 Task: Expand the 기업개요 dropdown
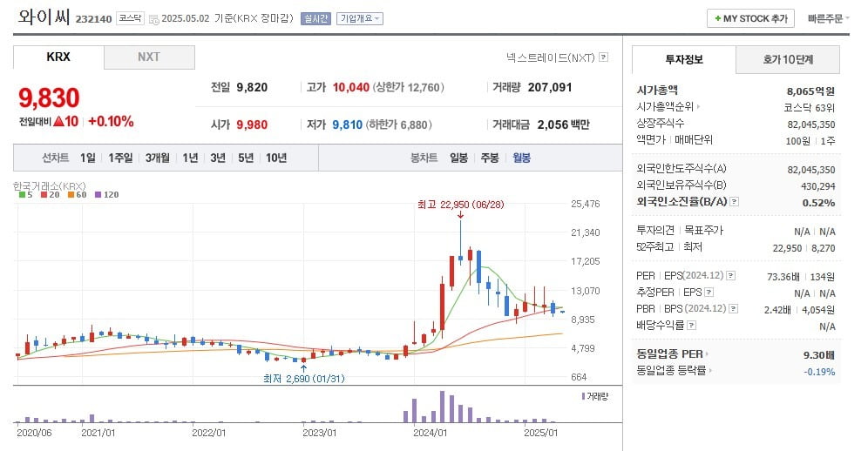click(359, 18)
